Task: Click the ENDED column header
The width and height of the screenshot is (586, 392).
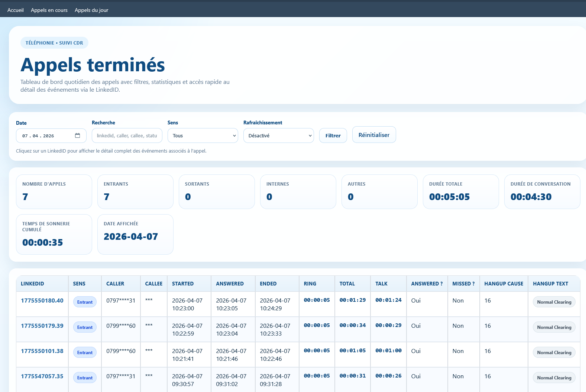Action: pos(277,284)
